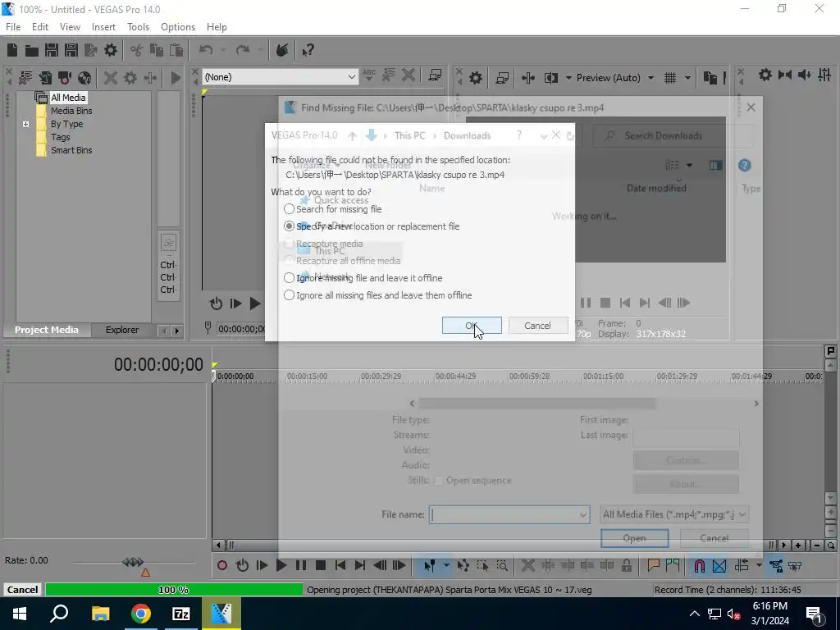Open the Normal Edit Tool dropdown arrow

[445, 565]
